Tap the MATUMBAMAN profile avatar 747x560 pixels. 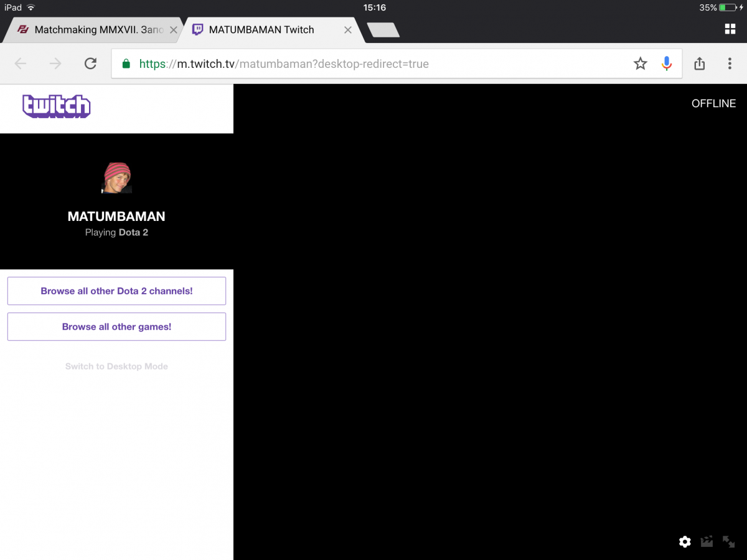117,178
